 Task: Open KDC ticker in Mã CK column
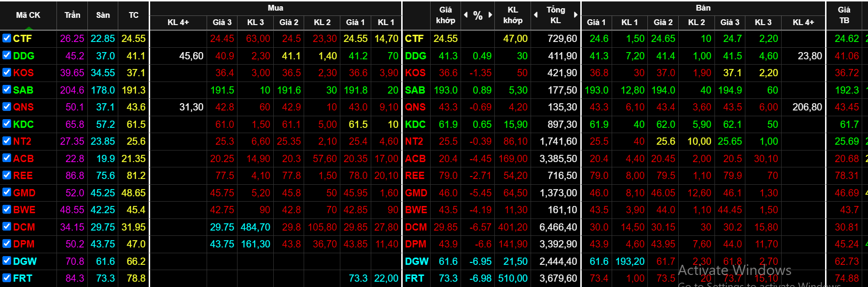tap(23, 124)
